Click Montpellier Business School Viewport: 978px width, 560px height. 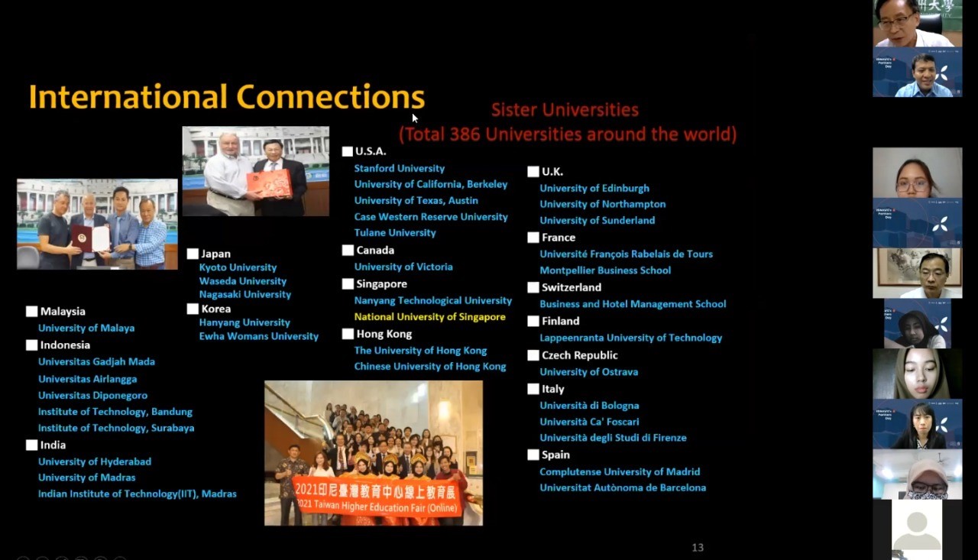[x=605, y=270]
